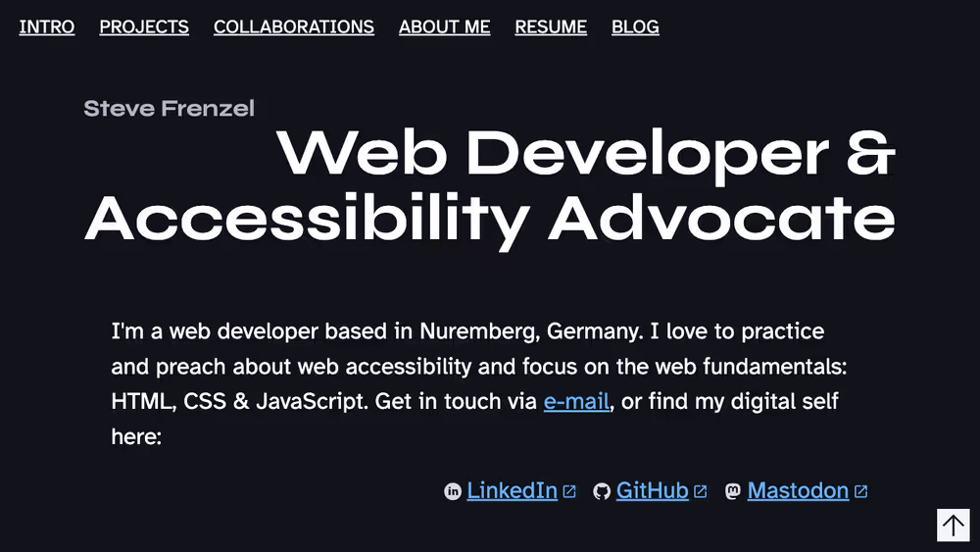The width and height of the screenshot is (980, 552).
Task: Click external-link icon beside LinkedIn
Action: [568, 491]
